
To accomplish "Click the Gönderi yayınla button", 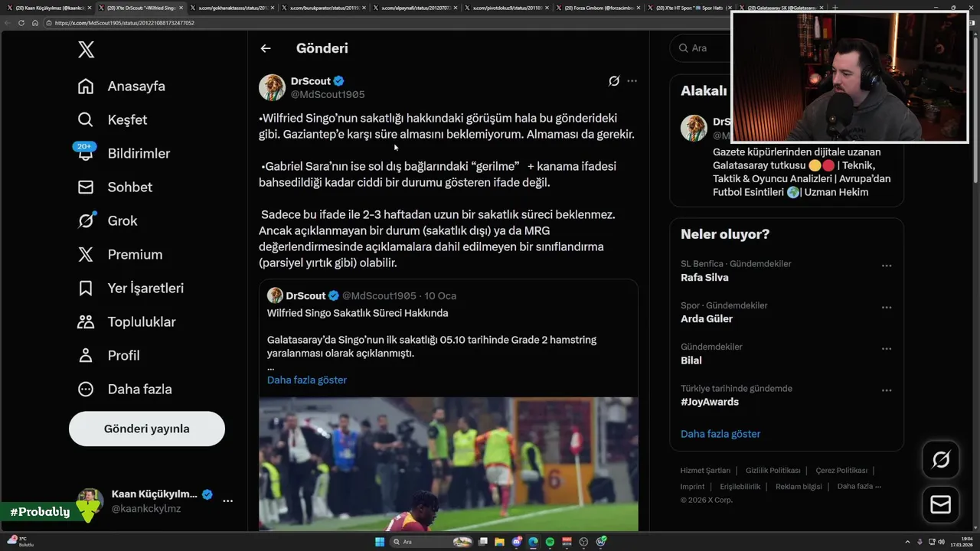I will pos(147,429).
